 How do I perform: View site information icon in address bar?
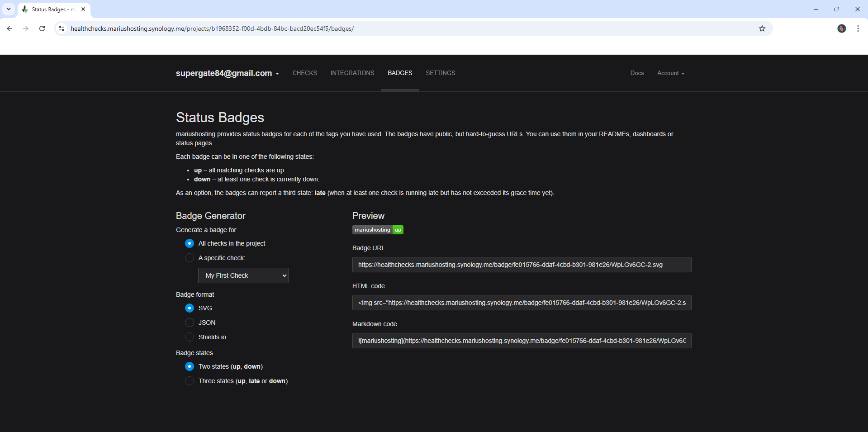click(x=62, y=28)
